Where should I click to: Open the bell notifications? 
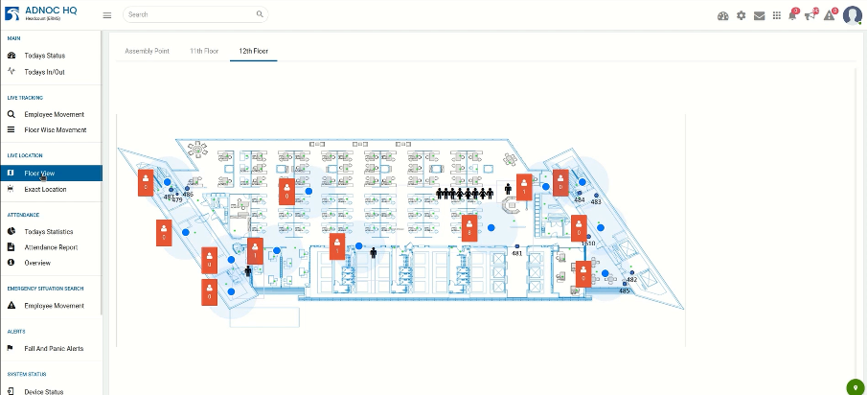pos(792,15)
